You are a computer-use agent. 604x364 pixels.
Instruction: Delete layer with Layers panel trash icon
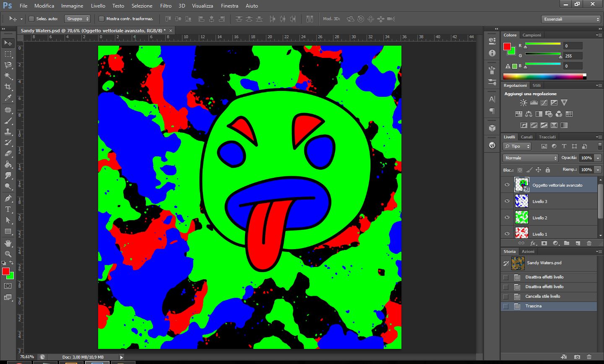(589, 243)
